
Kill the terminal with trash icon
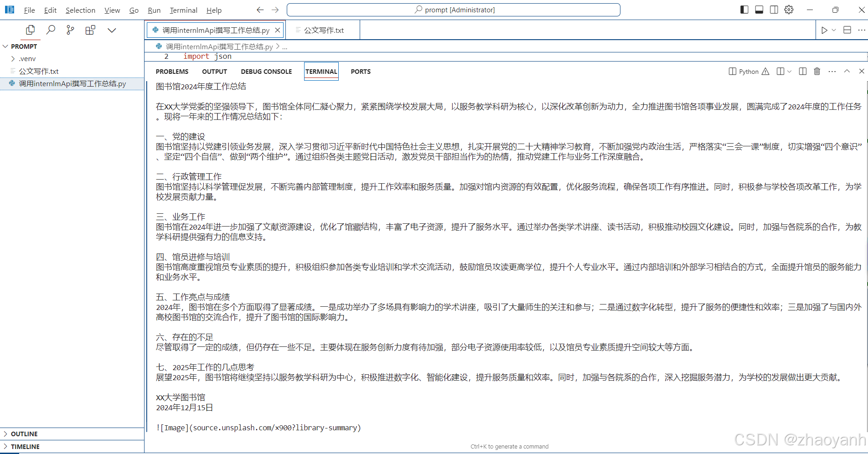click(817, 72)
